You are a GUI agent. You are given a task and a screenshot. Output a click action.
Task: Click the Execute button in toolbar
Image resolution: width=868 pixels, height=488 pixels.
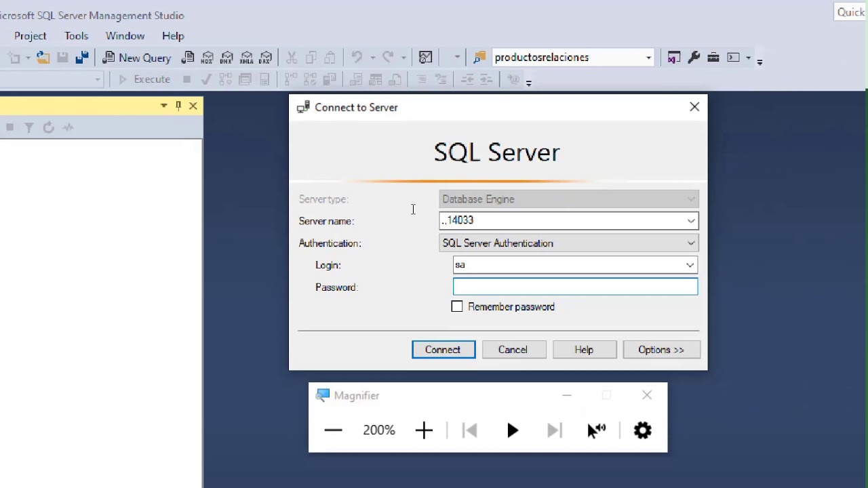click(x=144, y=79)
